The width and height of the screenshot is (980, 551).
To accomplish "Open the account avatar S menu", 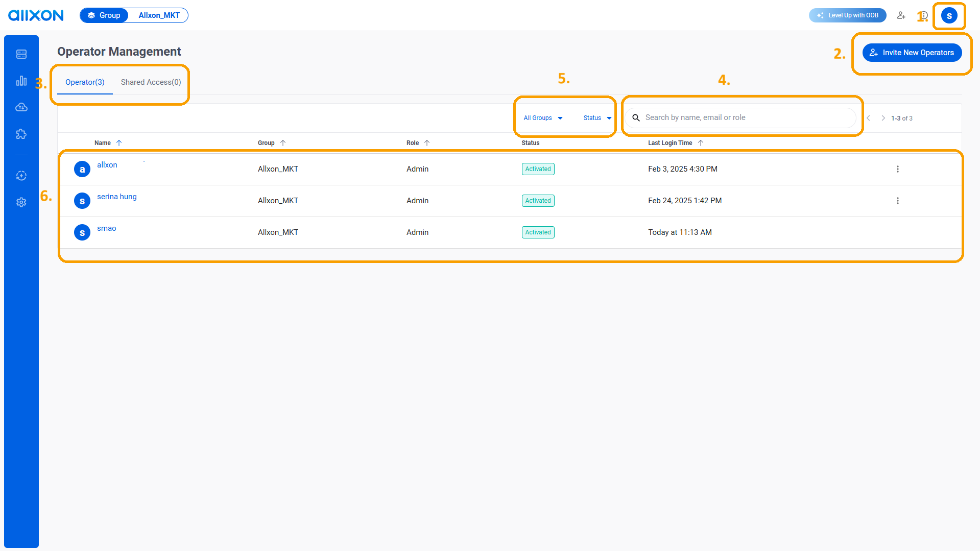I will (x=949, y=15).
